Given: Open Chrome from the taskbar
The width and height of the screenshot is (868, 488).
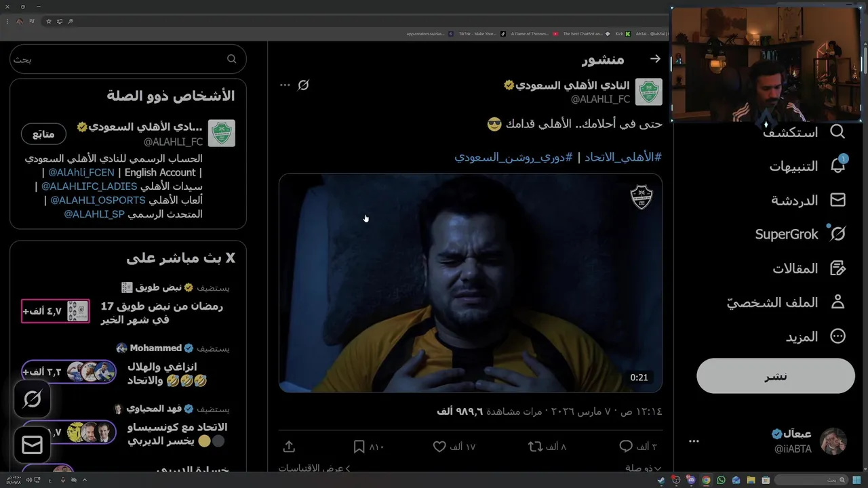Looking at the screenshot, I should 706,480.
